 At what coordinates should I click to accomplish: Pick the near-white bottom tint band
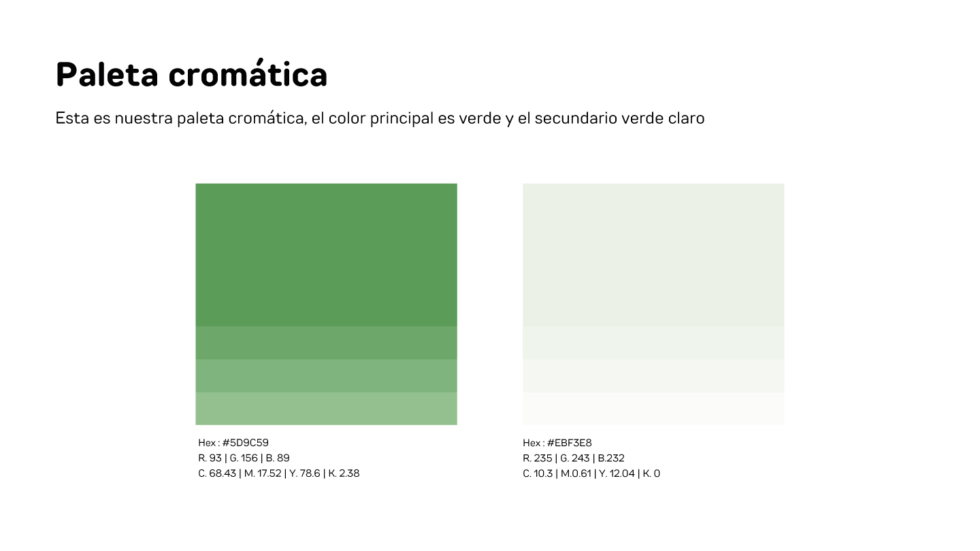click(x=653, y=408)
